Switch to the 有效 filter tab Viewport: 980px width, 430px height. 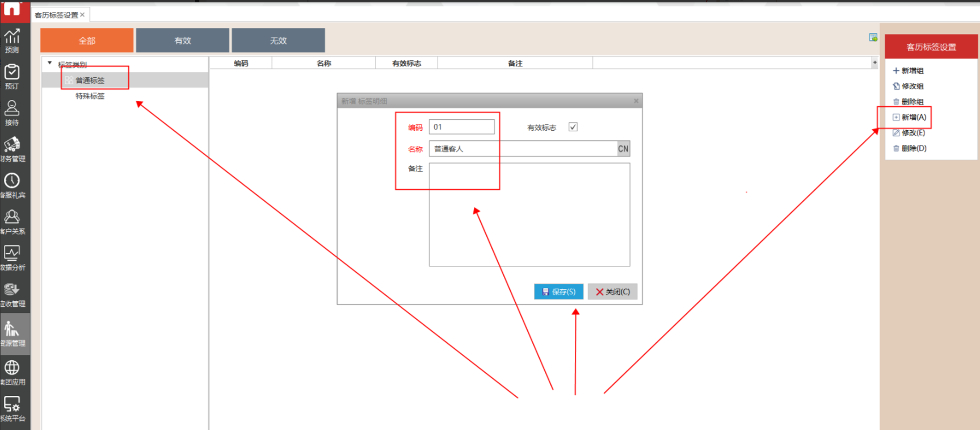(183, 40)
